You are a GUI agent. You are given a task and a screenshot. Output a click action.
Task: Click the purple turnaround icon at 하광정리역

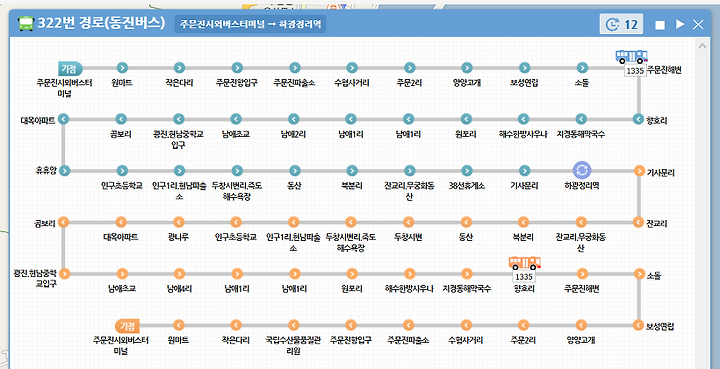582,170
